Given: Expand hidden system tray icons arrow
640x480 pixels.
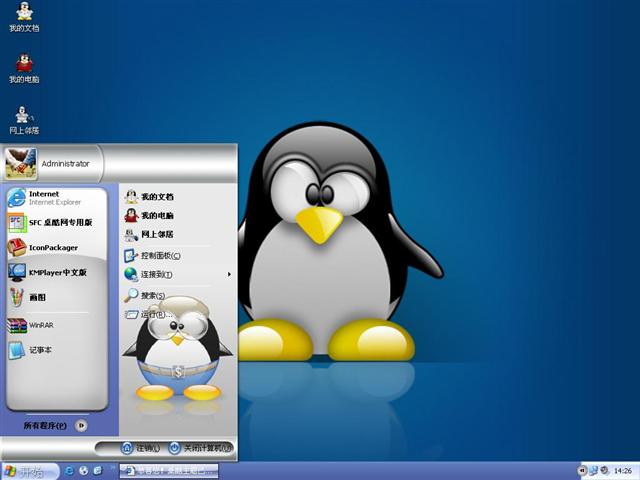Looking at the screenshot, I should point(582,471).
